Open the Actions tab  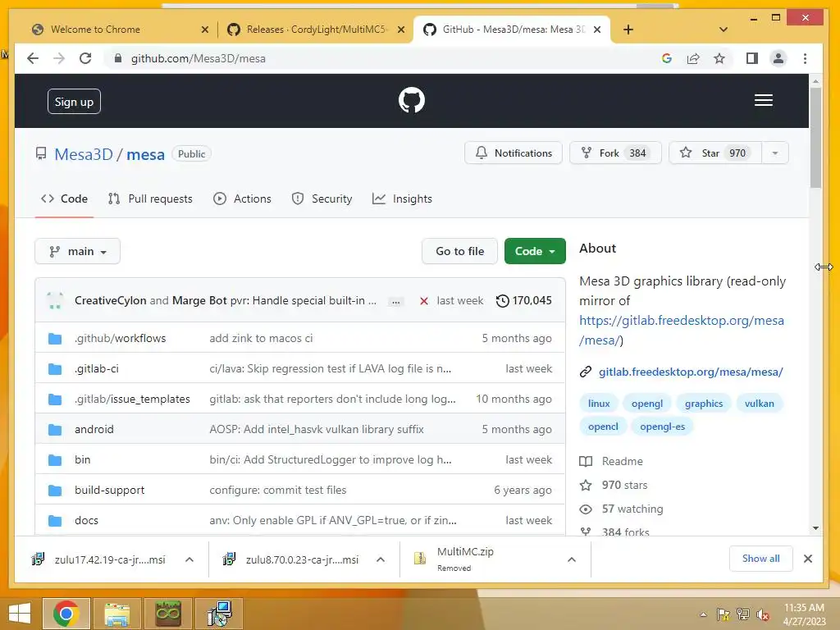coord(242,199)
